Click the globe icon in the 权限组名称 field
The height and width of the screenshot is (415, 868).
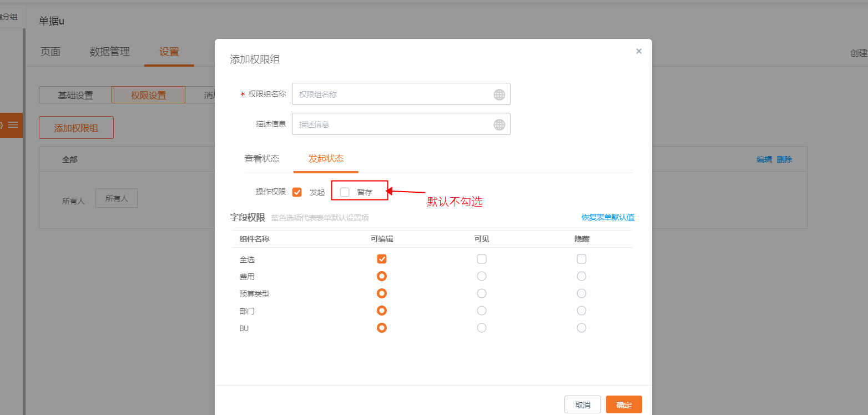(x=500, y=93)
